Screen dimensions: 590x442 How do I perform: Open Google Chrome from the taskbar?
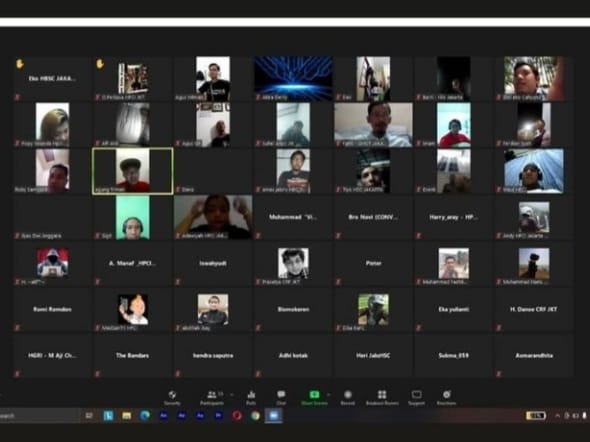(255, 415)
